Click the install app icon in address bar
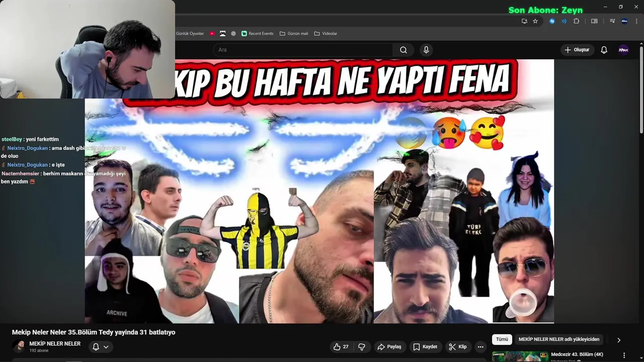This screenshot has width=644, height=362. 524,21
